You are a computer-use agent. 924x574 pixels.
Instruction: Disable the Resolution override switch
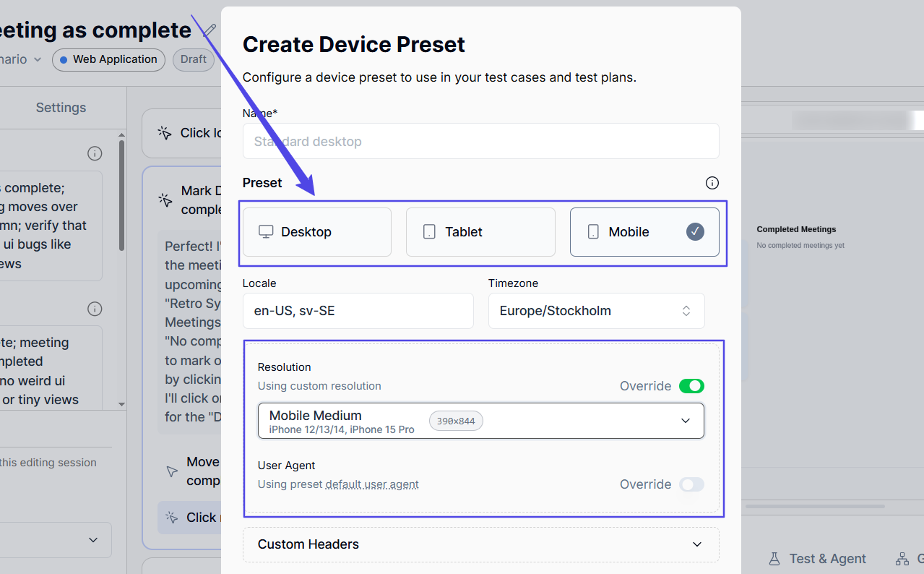(x=691, y=386)
